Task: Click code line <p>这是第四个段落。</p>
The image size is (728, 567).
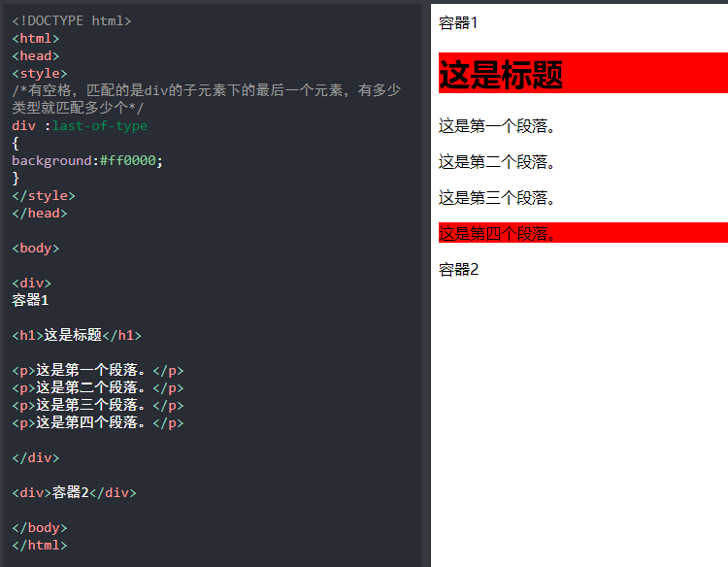Action: pyautogui.click(x=98, y=422)
